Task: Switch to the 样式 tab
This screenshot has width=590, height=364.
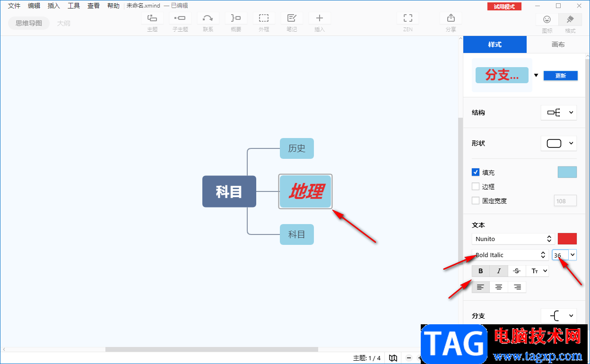Action: [x=495, y=44]
